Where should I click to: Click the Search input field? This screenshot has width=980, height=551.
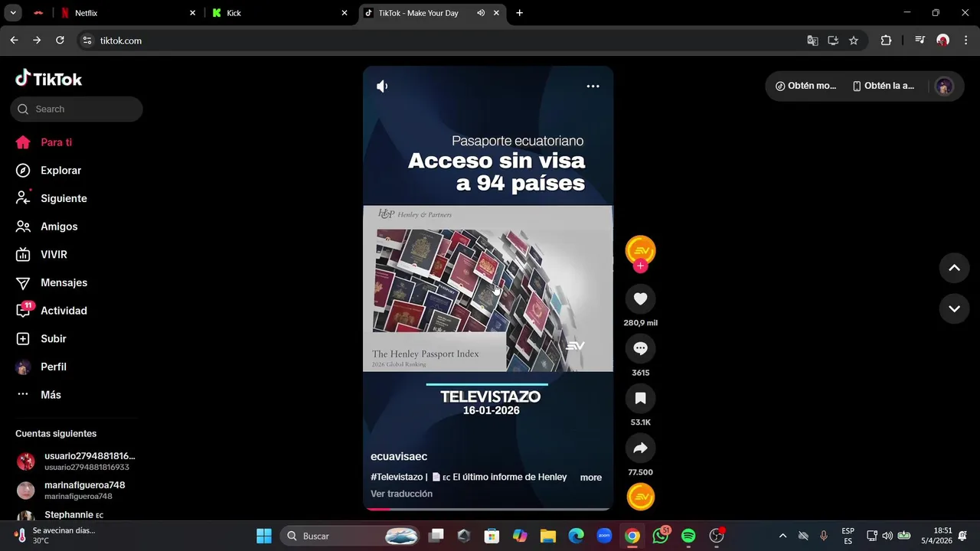(77, 109)
